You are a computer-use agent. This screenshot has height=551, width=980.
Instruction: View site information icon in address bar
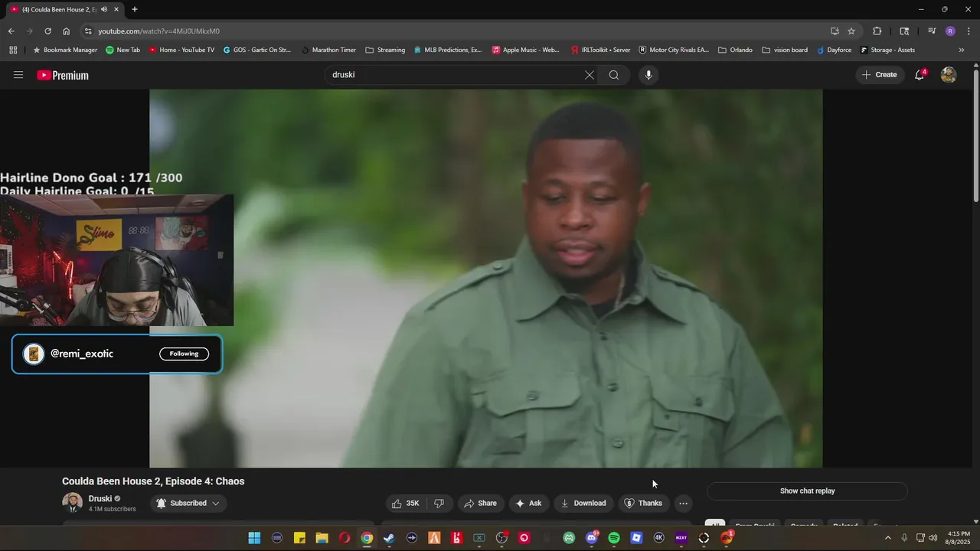(x=88, y=31)
